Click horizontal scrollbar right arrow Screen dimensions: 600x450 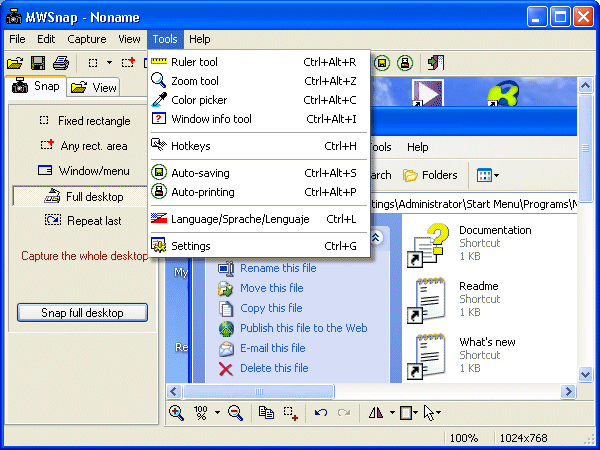pyautogui.click(x=569, y=391)
